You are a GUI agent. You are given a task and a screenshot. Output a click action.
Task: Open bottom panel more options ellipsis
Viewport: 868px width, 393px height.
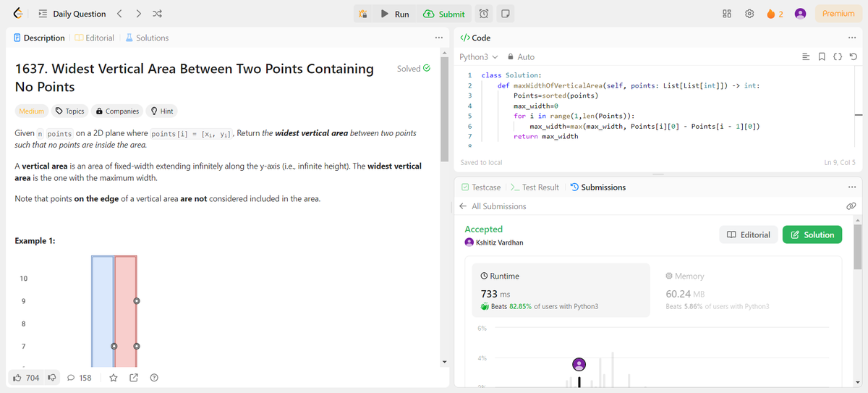[x=851, y=187]
